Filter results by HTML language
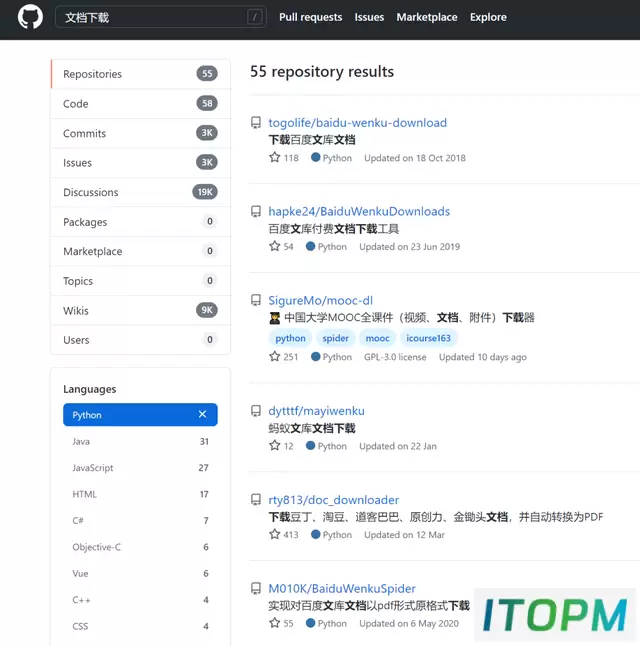 click(140, 494)
